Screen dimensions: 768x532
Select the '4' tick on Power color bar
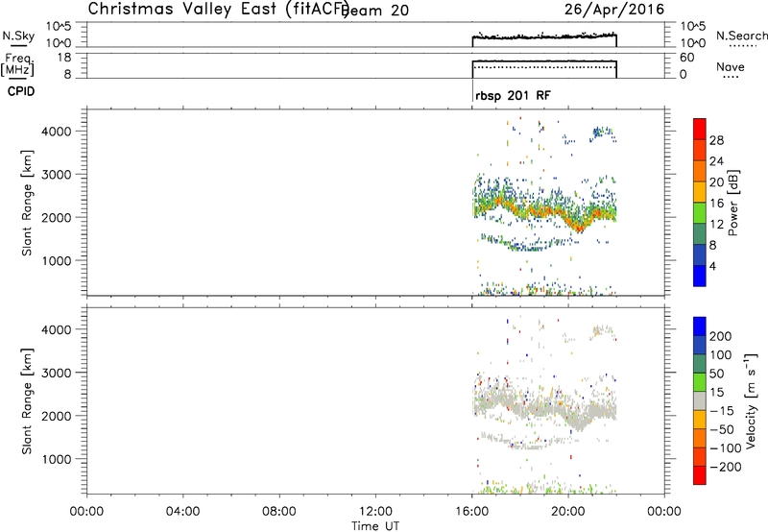pos(713,266)
